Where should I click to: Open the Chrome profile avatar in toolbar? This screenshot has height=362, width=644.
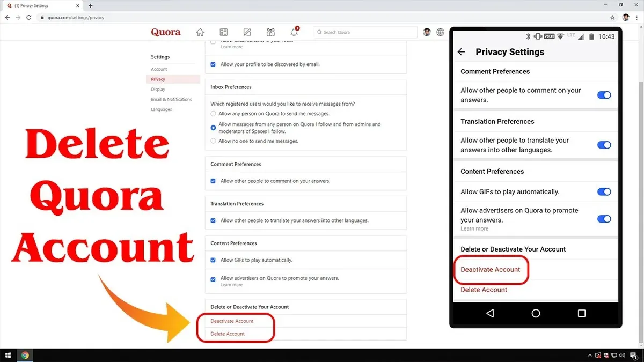click(626, 17)
